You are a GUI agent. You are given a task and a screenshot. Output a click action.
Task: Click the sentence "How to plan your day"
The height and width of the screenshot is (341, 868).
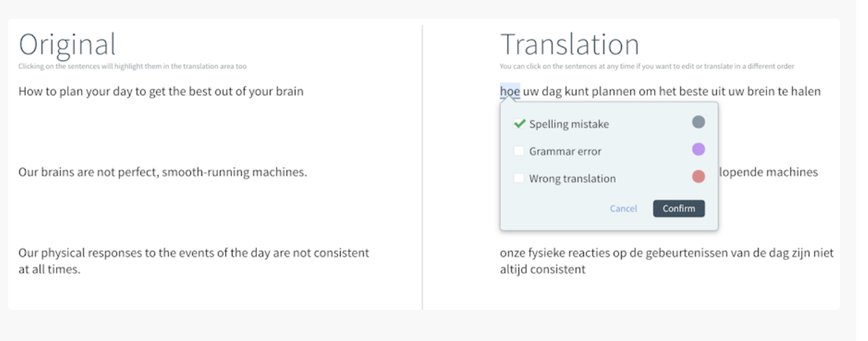coord(161,91)
